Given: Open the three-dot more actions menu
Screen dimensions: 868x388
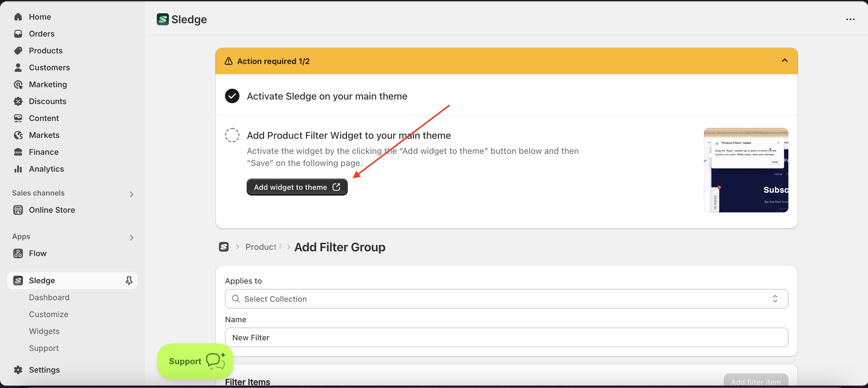Looking at the screenshot, I should coord(850,20).
